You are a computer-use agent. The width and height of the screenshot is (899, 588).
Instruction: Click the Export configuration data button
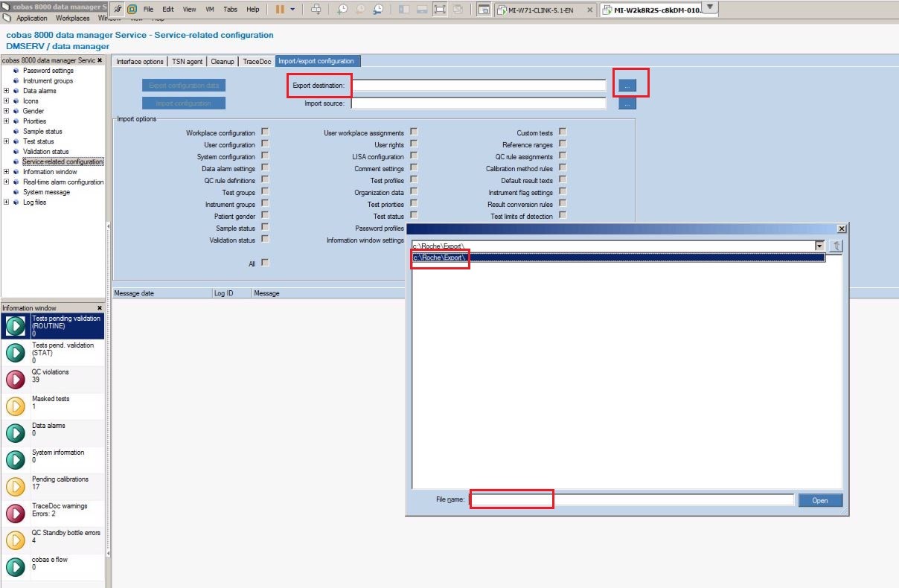click(x=184, y=86)
